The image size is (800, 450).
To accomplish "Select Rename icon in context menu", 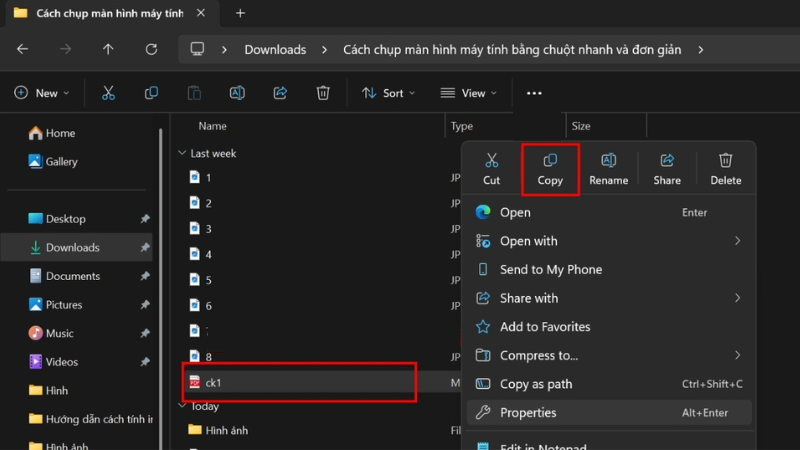I will [608, 168].
